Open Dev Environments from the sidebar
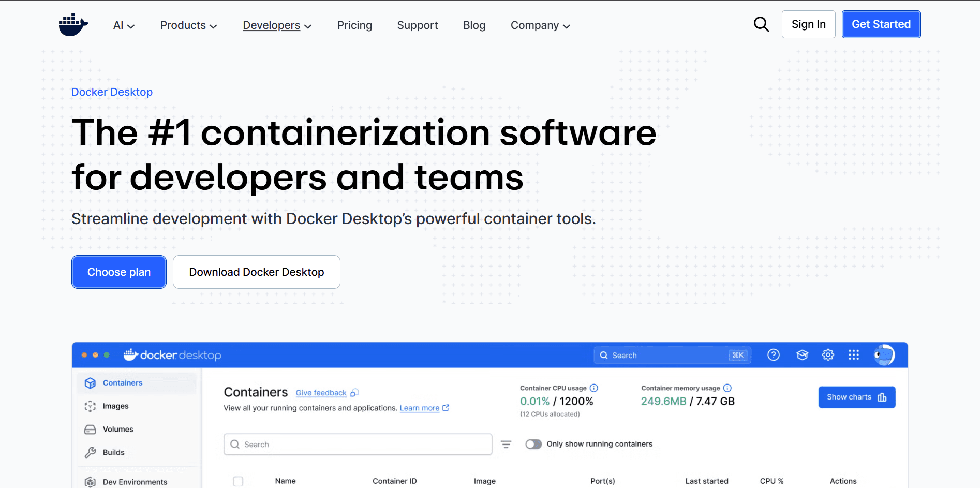 click(x=134, y=481)
